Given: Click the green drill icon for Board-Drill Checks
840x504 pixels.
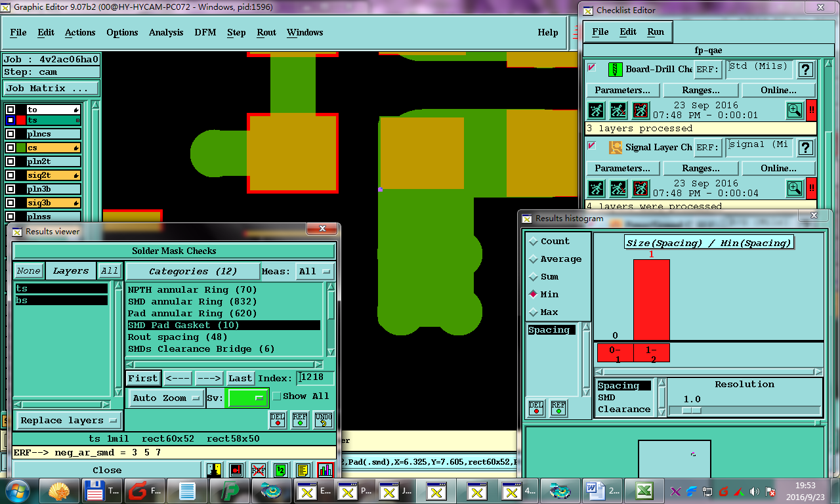Looking at the screenshot, I should pyautogui.click(x=616, y=69).
